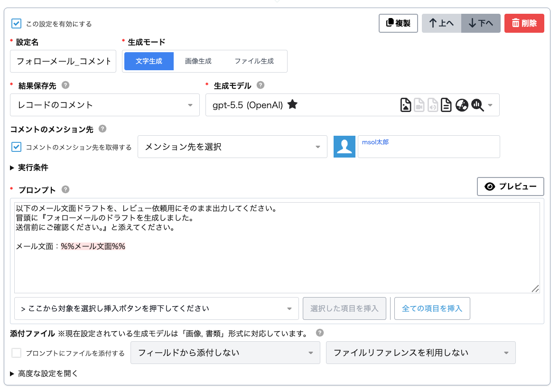Toggle コメントのメンション先を取得する checkbox

pyautogui.click(x=17, y=147)
